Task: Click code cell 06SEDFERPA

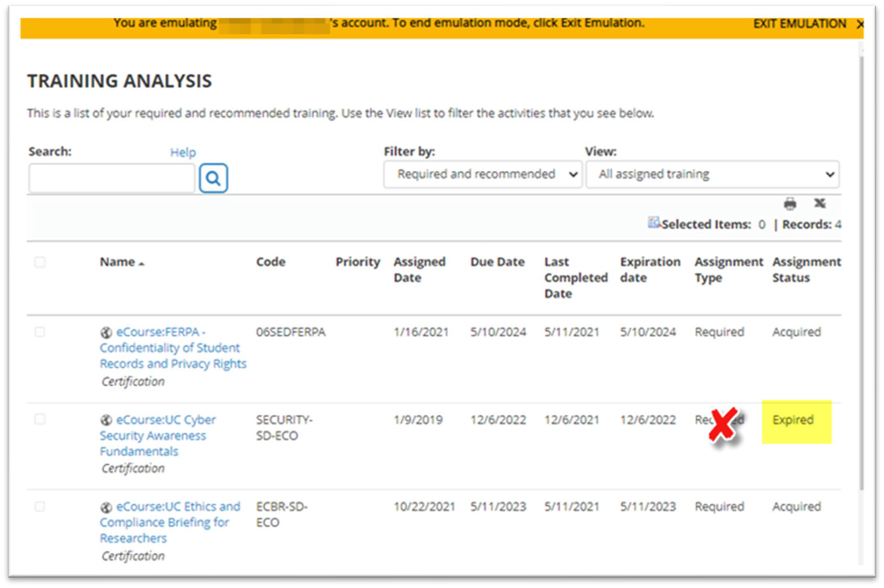Action: point(291,332)
